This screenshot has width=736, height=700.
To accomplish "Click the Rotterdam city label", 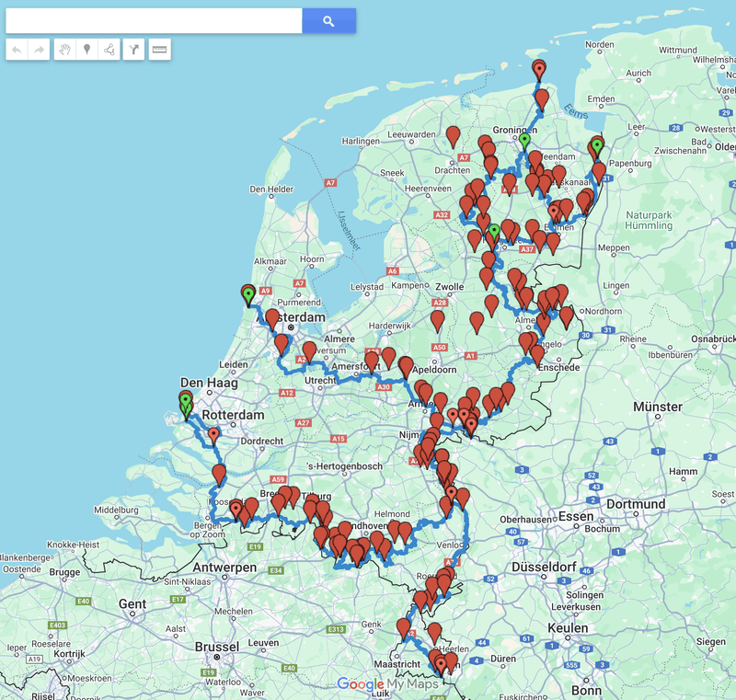I will pyautogui.click(x=233, y=415).
